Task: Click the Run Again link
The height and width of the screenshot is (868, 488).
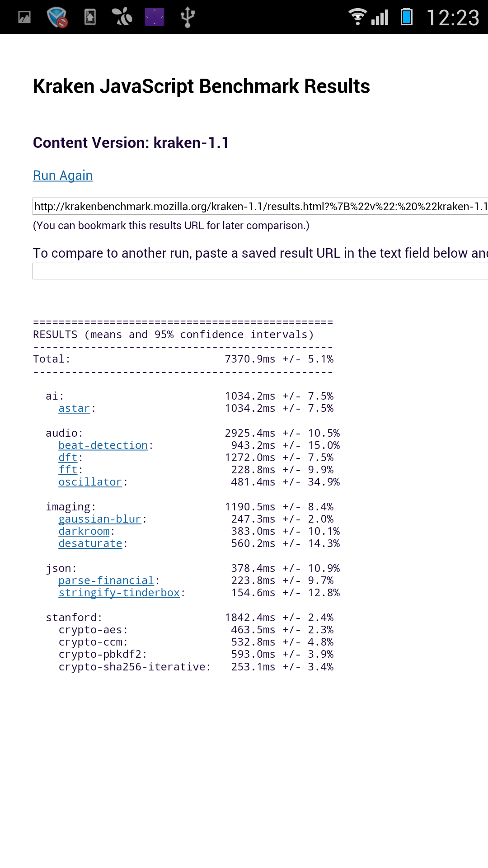Action: pos(63,175)
